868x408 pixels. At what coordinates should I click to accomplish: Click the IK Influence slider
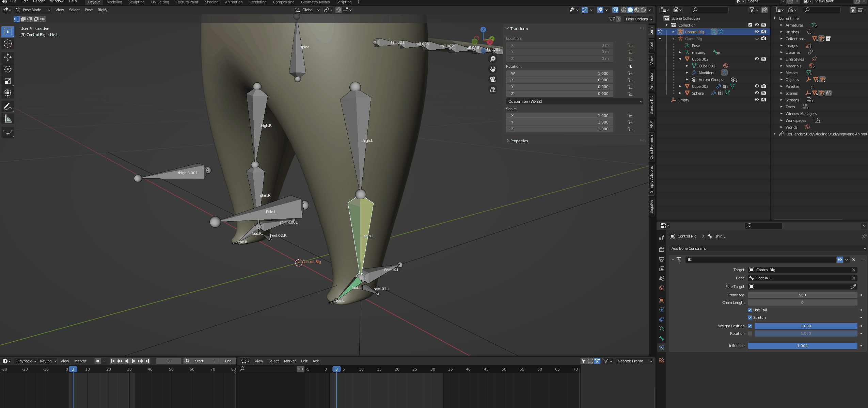tap(802, 346)
